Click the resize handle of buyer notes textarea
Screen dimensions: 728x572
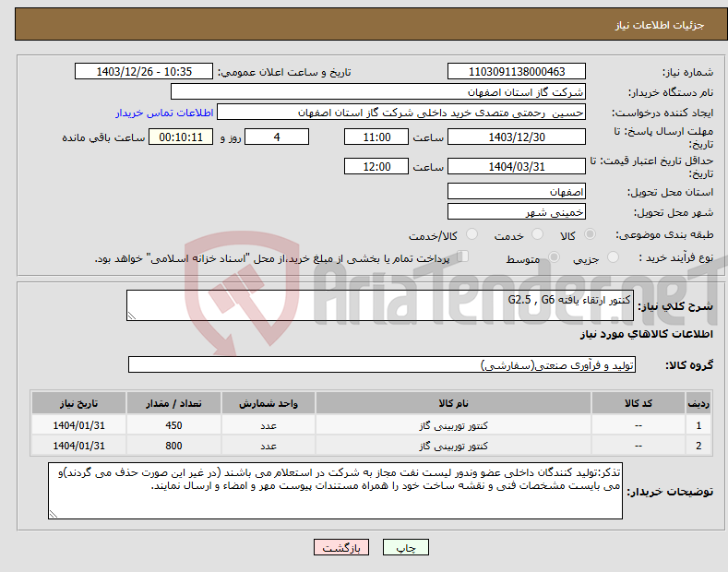click(x=54, y=514)
